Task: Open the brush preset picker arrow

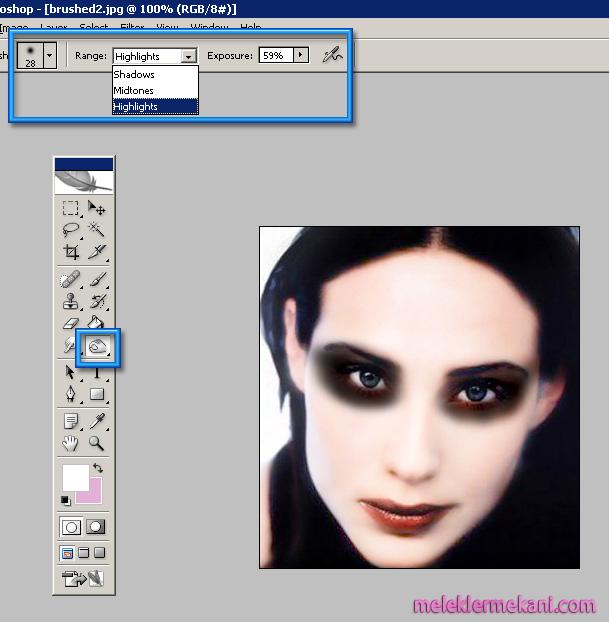Action: [x=50, y=56]
